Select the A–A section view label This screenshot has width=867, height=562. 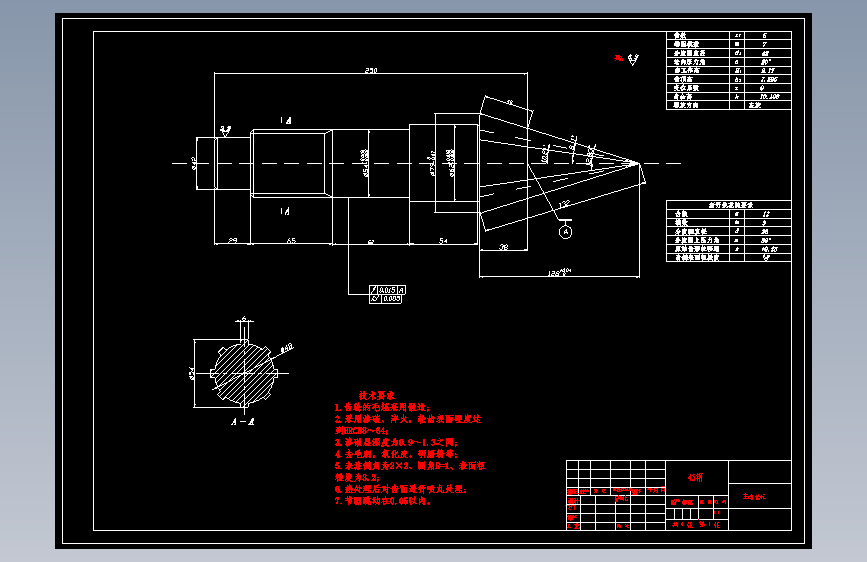pos(243,422)
